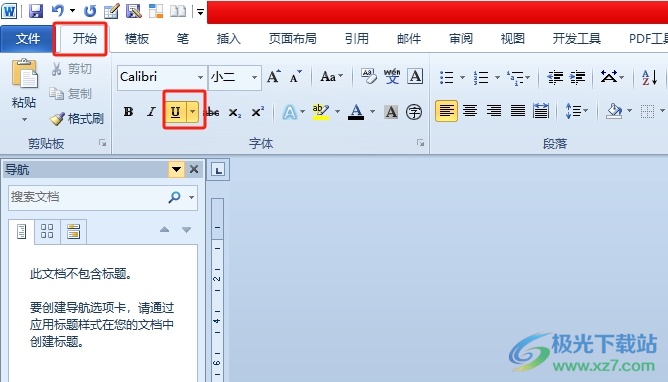The height and width of the screenshot is (382, 668).
Task: Toggle Italic formatting button
Action: pyautogui.click(x=151, y=112)
